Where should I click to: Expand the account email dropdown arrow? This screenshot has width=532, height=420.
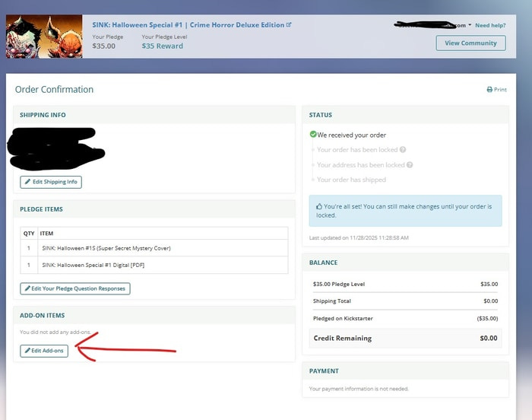point(470,25)
